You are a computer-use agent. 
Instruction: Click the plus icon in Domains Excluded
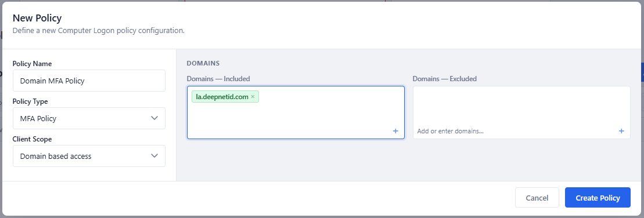point(621,131)
